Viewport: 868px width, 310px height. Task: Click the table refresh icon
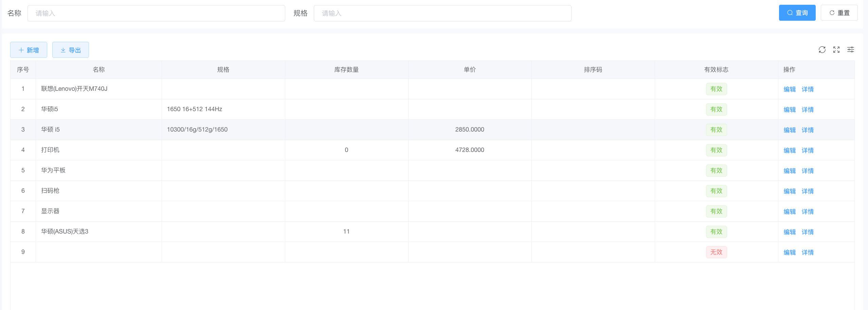coord(822,50)
